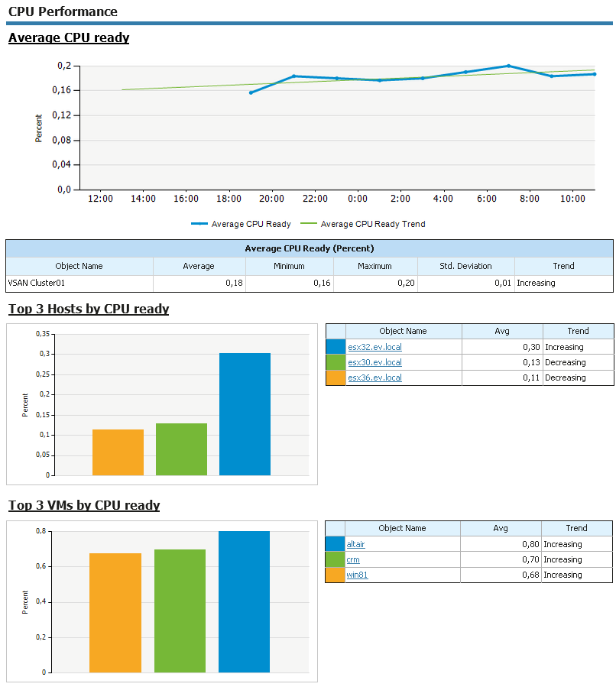The height and width of the screenshot is (687, 616).
Task: Click the green swatch beside crm
Action: coord(336,559)
